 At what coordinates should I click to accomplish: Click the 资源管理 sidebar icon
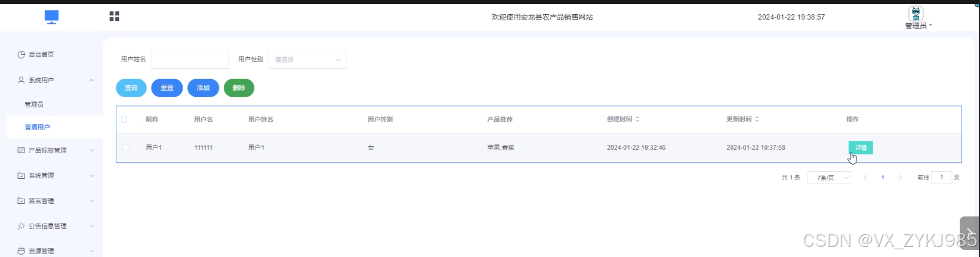click(x=21, y=251)
